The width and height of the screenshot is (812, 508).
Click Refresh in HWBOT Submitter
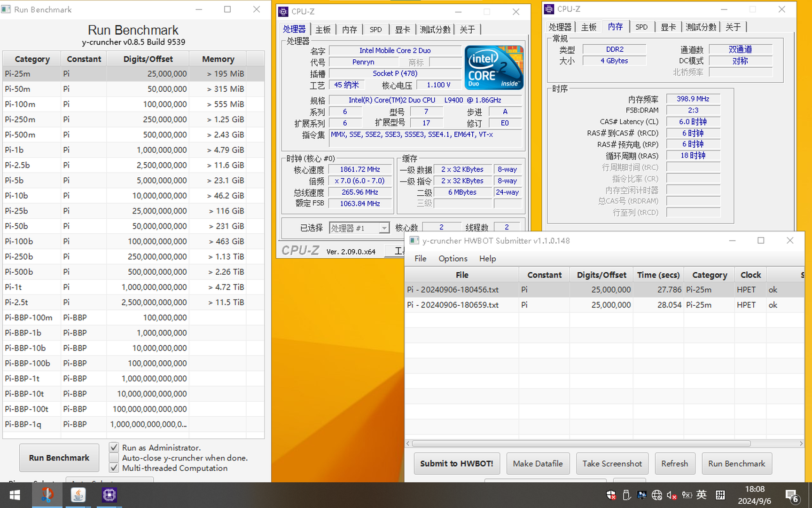675,463
